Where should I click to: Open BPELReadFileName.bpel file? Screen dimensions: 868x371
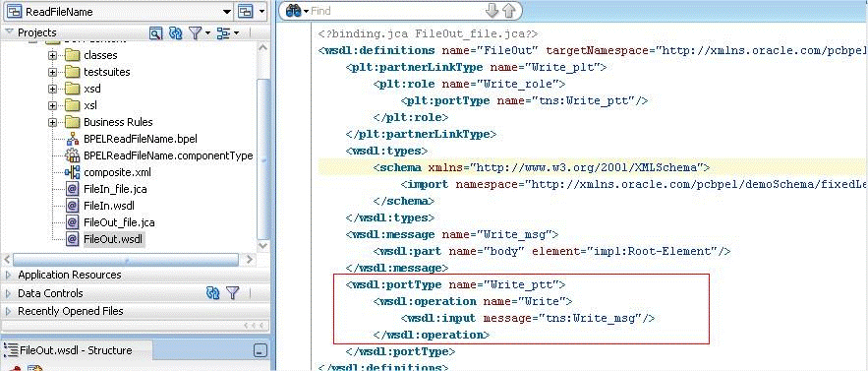[140, 139]
